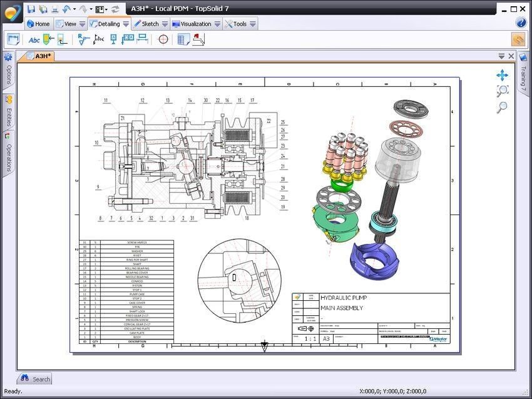Open Help with the blue question mark

pyautogui.click(x=521, y=23)
